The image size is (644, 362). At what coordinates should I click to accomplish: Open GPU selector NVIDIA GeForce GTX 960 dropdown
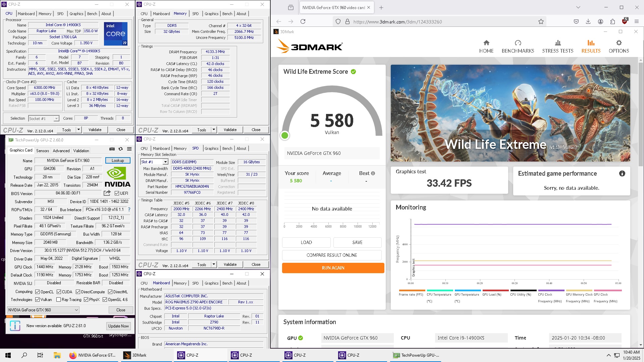click(x=43, y=310)
